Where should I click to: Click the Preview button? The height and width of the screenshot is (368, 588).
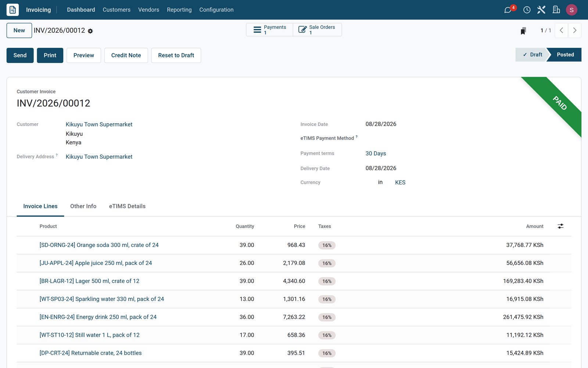point(84,55)
